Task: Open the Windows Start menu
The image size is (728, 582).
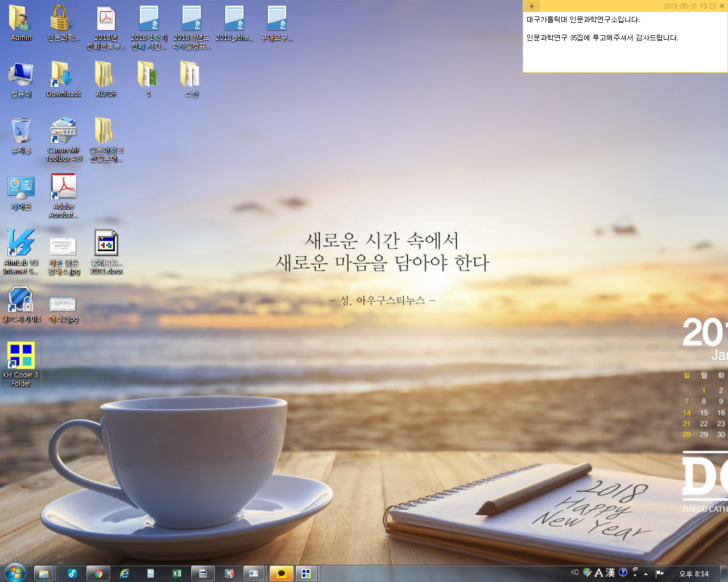Action: tap(15, 573)
